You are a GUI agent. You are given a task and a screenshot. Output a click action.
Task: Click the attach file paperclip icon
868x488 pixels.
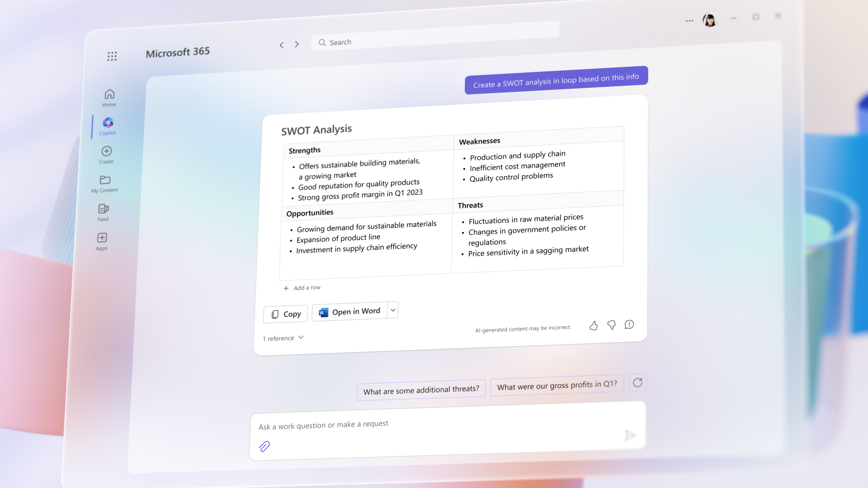[264, 446]
